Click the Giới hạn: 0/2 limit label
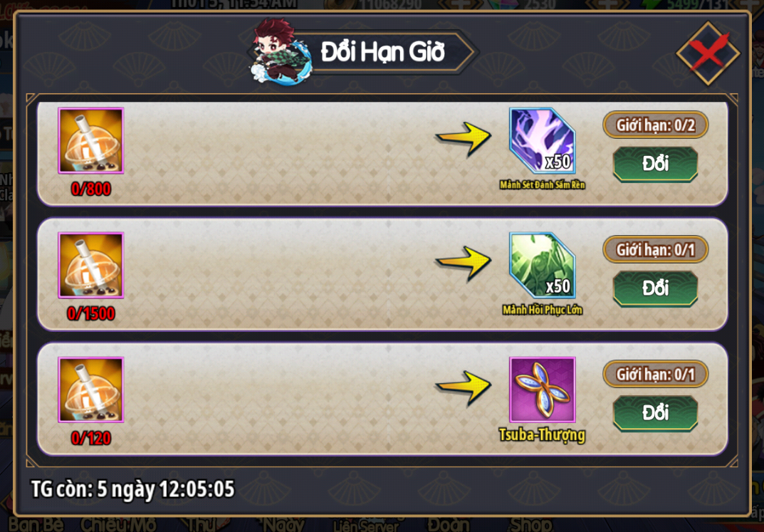764x532 pixels. coord(655,125)
